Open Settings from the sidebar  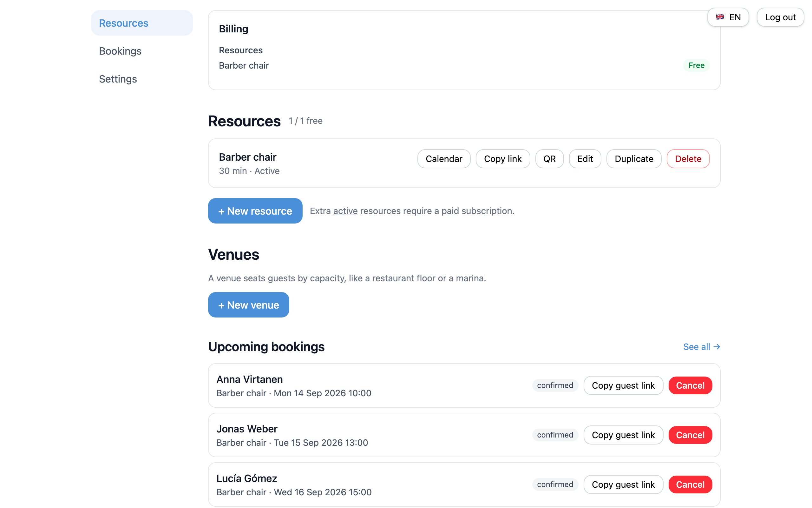(x=142, y=79)
